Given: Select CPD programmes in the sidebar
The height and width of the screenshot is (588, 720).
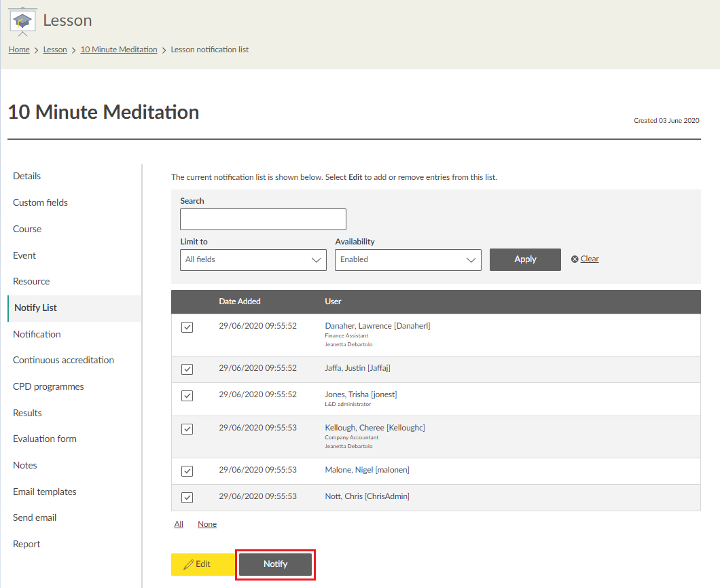Looking at the screenshot, I should click(48, 386).
